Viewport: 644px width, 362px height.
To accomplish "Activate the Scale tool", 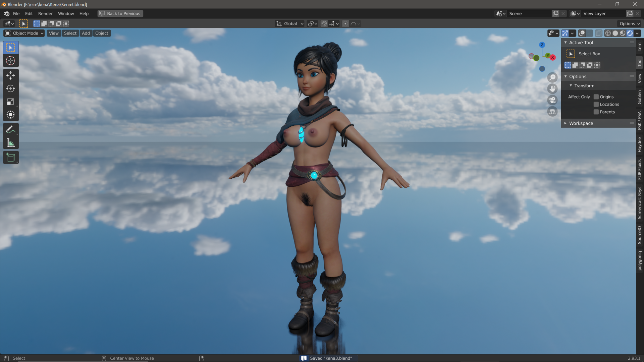I will (x=11, y=102).
